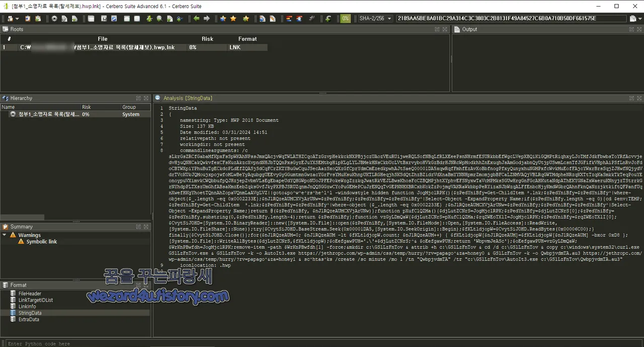Close the Output panel

point(639,29)
